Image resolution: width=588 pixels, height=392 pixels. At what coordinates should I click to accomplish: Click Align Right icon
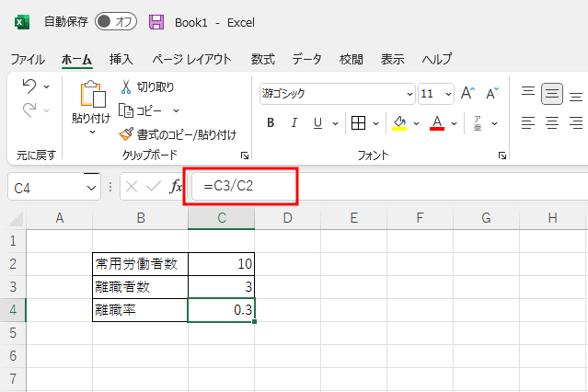576,122
